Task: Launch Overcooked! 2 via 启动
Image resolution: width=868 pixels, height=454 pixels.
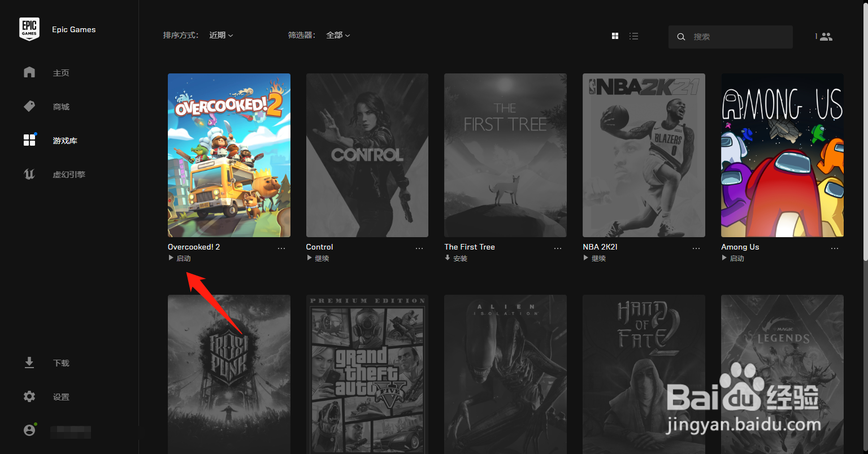Action: pos(184,259)
